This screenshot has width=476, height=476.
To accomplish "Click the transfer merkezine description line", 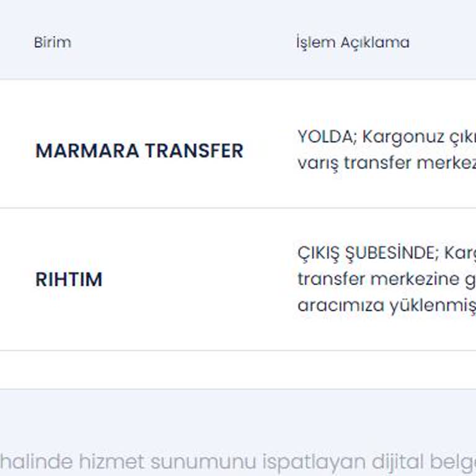I will point(387,279).
